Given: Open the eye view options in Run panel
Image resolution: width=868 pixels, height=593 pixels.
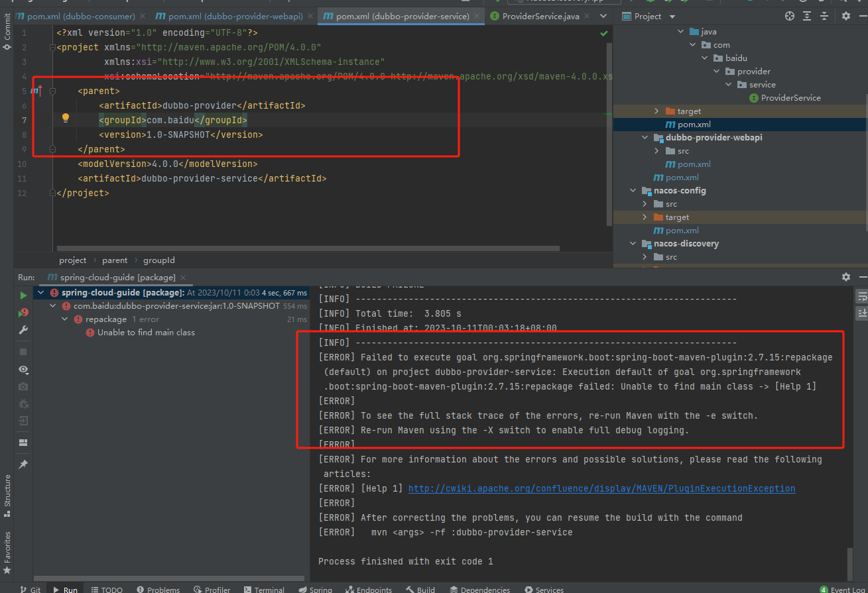Looking at the screenshot, I should (x=23, y=369).
